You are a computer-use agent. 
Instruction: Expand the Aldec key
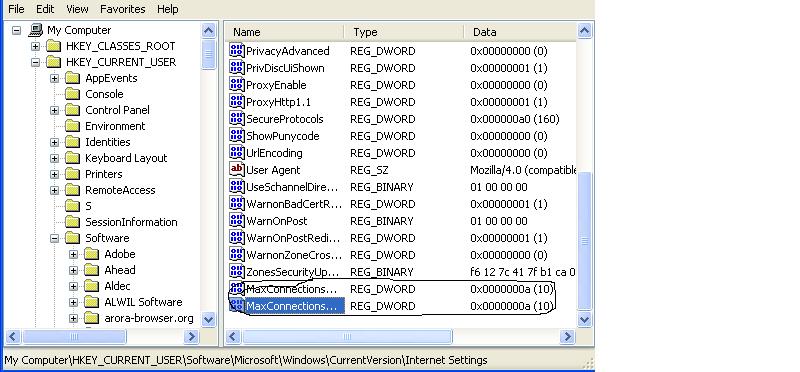click(73, 286)
